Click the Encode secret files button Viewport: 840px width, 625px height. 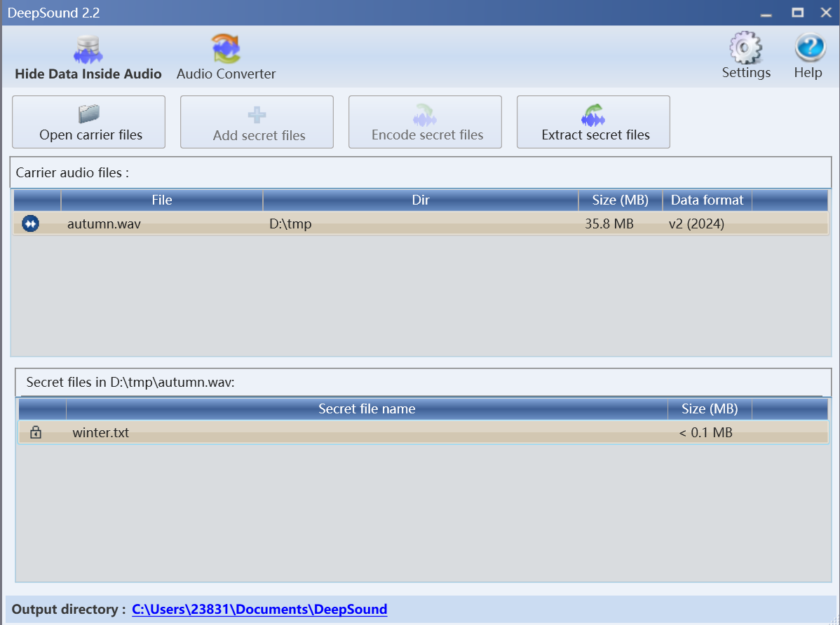426,122
